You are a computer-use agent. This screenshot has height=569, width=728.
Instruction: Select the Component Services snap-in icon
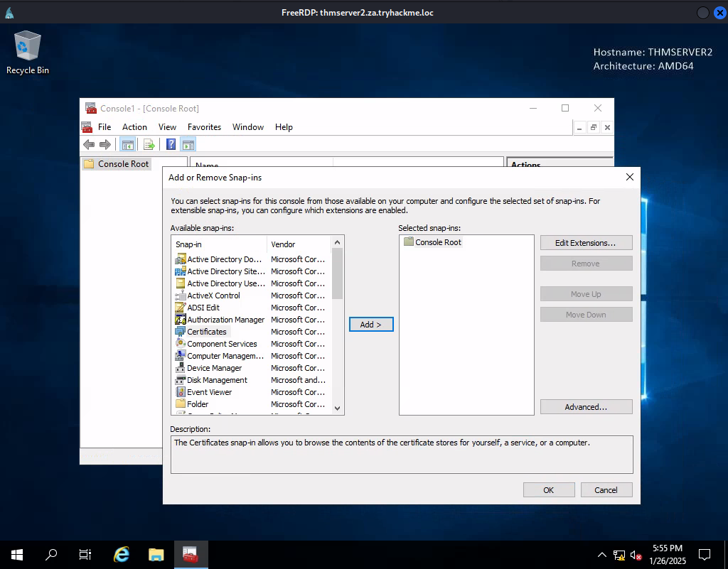180,344
